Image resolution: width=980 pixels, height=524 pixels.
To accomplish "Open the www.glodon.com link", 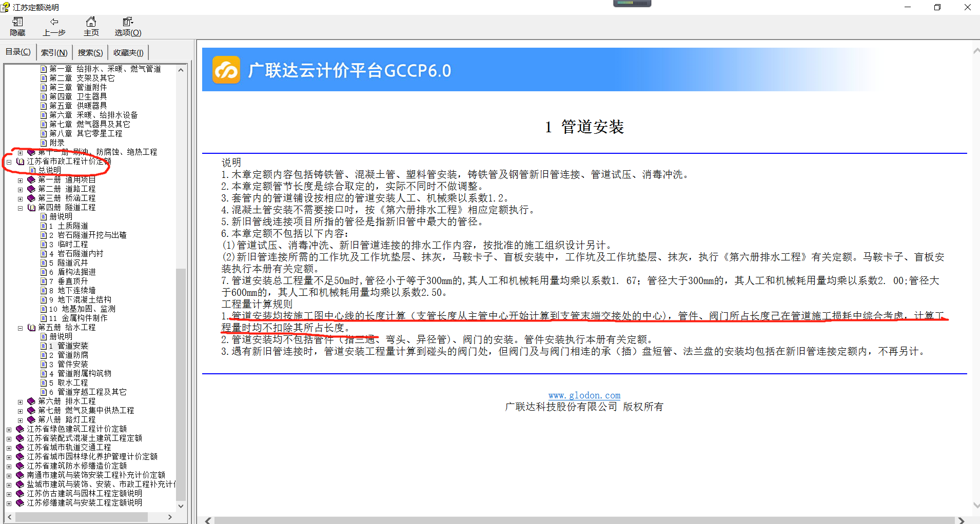I will [584, 395].
